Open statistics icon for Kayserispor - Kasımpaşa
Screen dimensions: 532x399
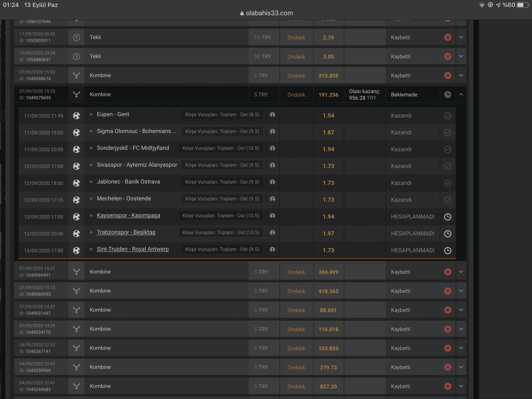(272, 216)
